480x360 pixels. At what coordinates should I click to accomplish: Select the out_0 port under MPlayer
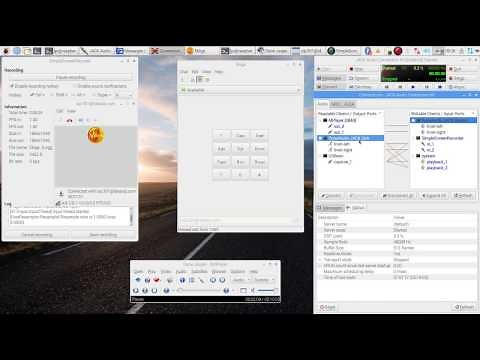(339, 126)
